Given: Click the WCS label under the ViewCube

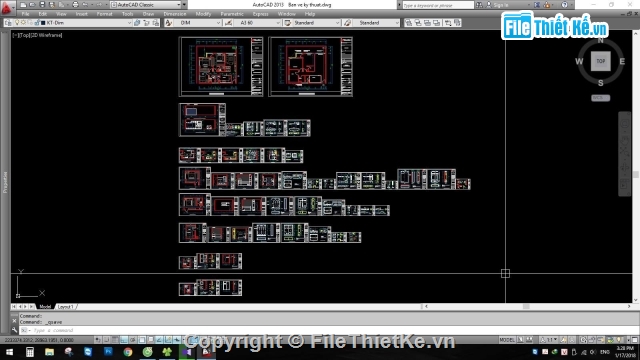Looking at the screenshot, I should 600,98.
